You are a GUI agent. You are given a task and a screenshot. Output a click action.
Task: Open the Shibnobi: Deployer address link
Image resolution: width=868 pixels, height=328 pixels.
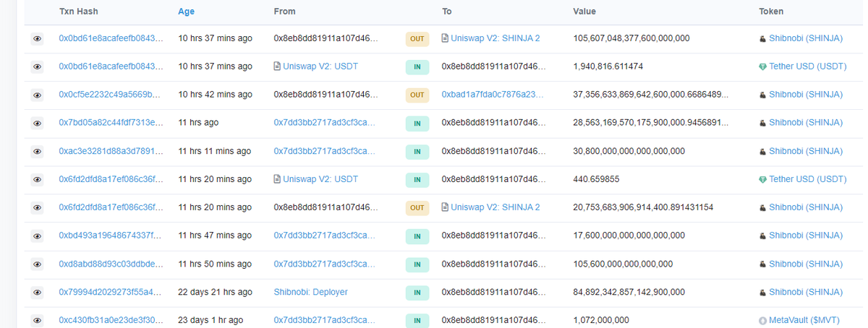[311, 292]
